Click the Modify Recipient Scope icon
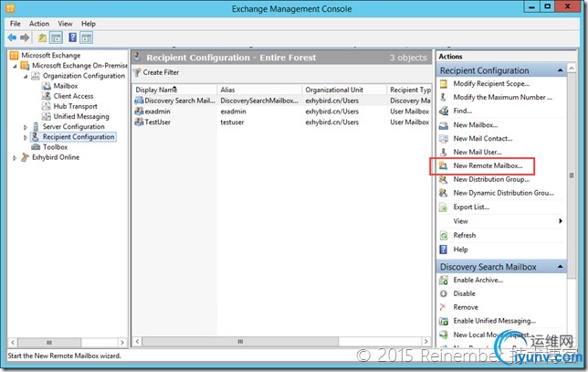The height and width of the screenshot is (372, 588). [444, 84]
